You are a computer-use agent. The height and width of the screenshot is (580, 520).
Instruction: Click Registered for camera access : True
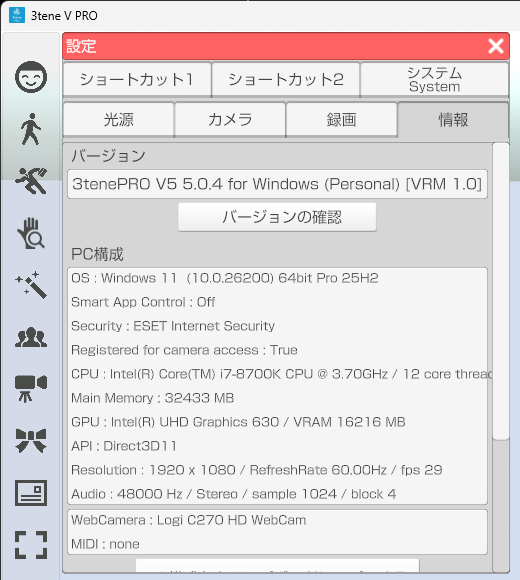tap(184, 350)
